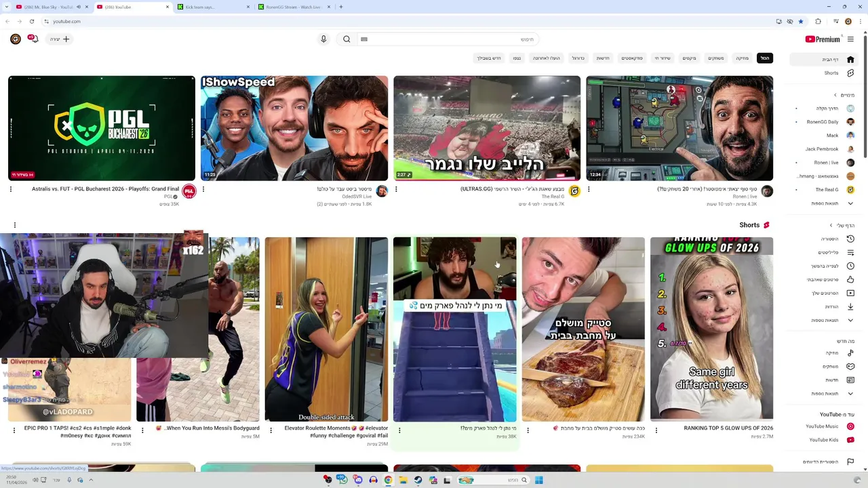Open the steak cooking short thumbnail

(x=583, y=329)
